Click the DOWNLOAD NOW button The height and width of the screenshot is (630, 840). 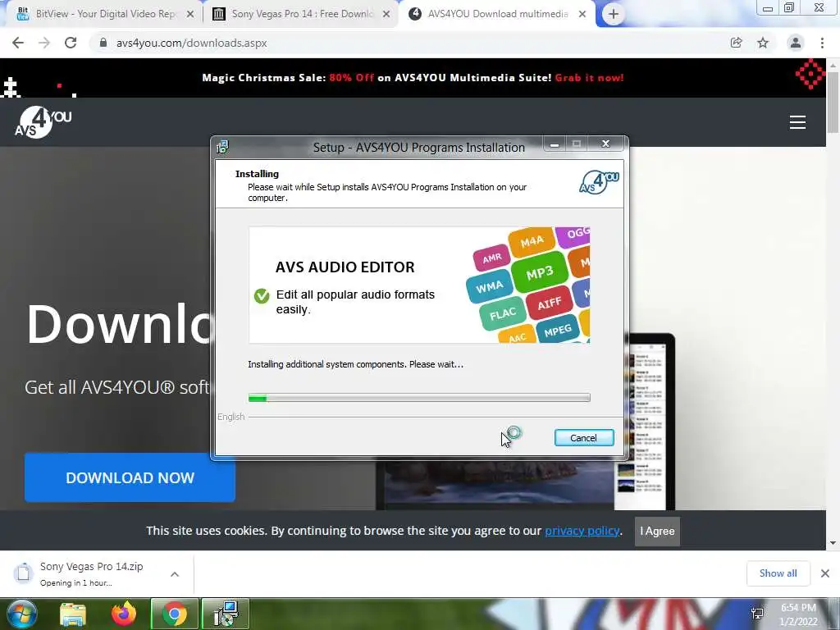130,477
